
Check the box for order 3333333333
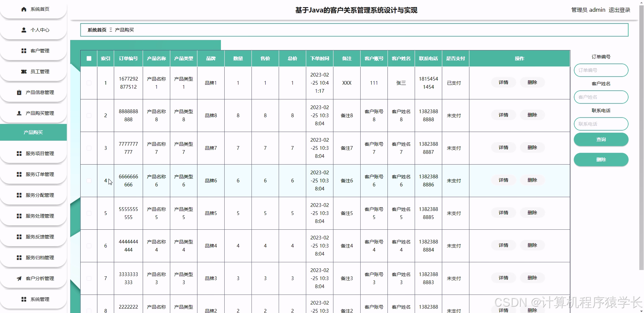89,278
